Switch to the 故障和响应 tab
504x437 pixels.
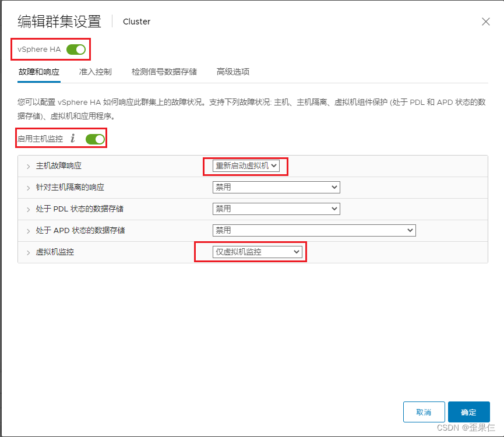pos(39,72)
